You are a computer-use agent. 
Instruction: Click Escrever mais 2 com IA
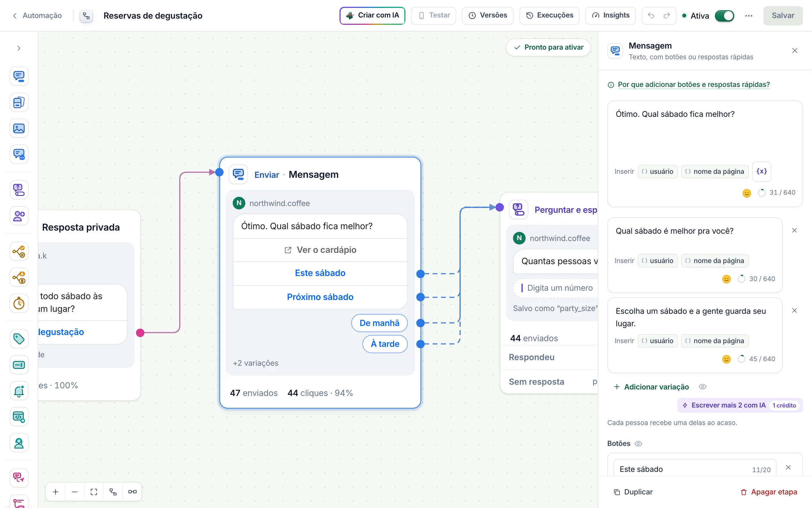(x=740, y=405)
